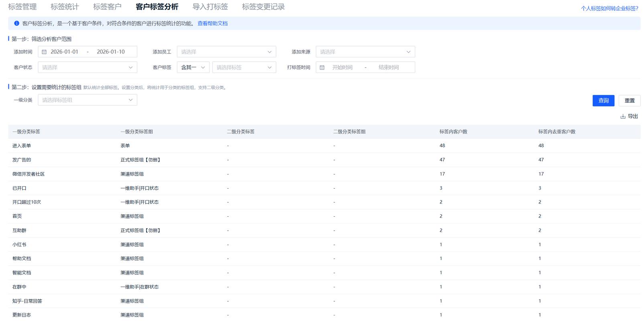Click the 帮助文档 tag cell
The image size is (644, 321).
point(22,258)
